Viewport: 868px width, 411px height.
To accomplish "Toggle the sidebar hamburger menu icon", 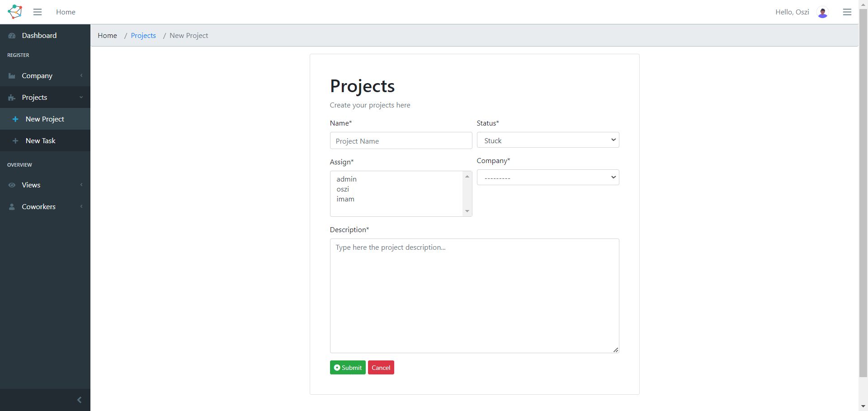I will (x=38, y=12).
